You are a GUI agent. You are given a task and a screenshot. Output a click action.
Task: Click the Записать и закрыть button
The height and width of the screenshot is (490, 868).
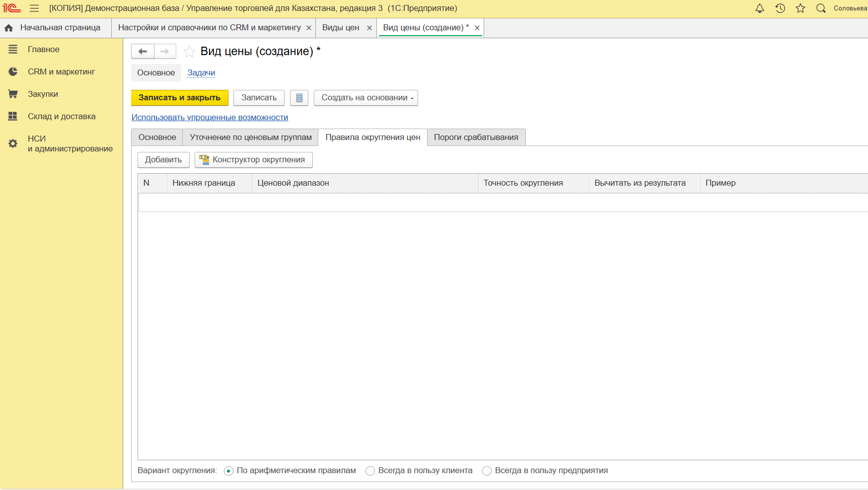[x=179, y=98]
